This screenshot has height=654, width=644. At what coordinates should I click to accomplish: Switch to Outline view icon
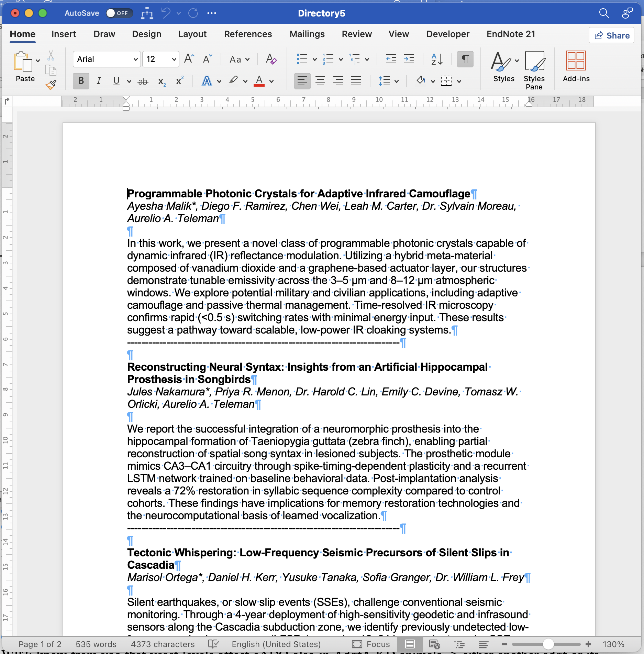[x=459, y=644]
